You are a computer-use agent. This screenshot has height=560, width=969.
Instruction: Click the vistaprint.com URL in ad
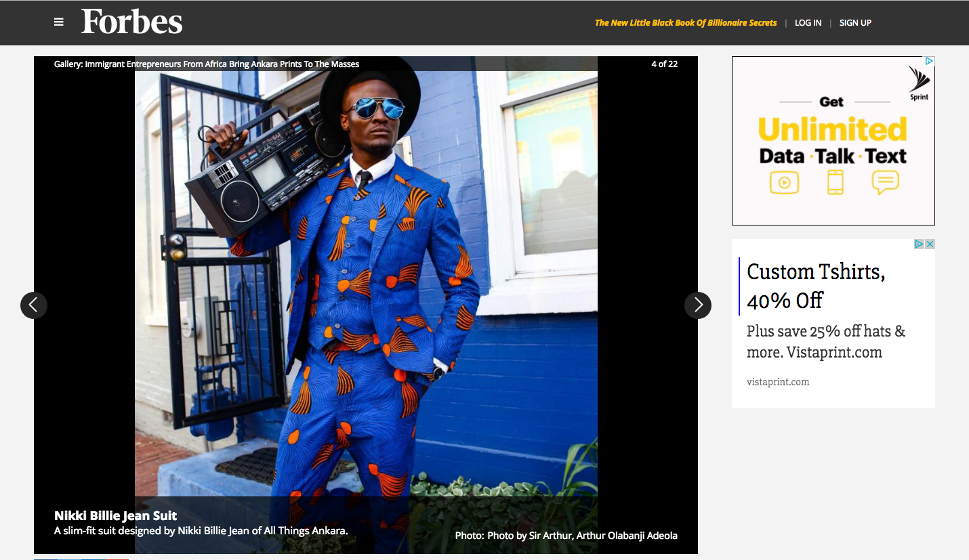[778, 382]
